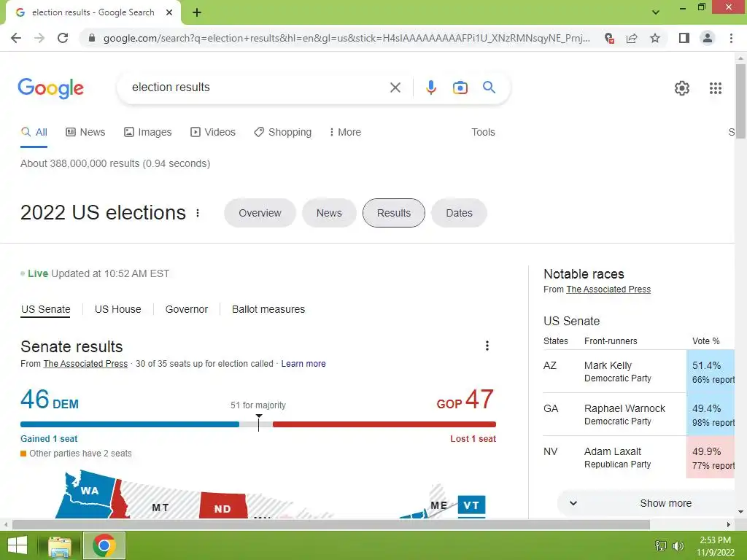Click the magnifier search button

489,87
